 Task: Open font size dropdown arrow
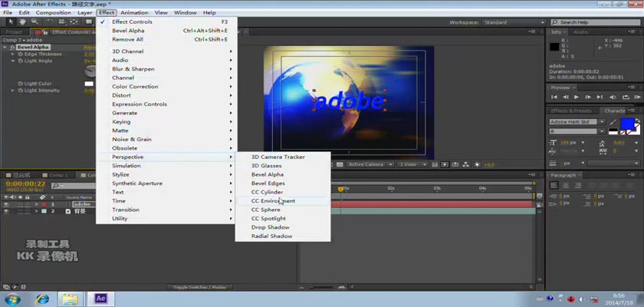point(583,143)
